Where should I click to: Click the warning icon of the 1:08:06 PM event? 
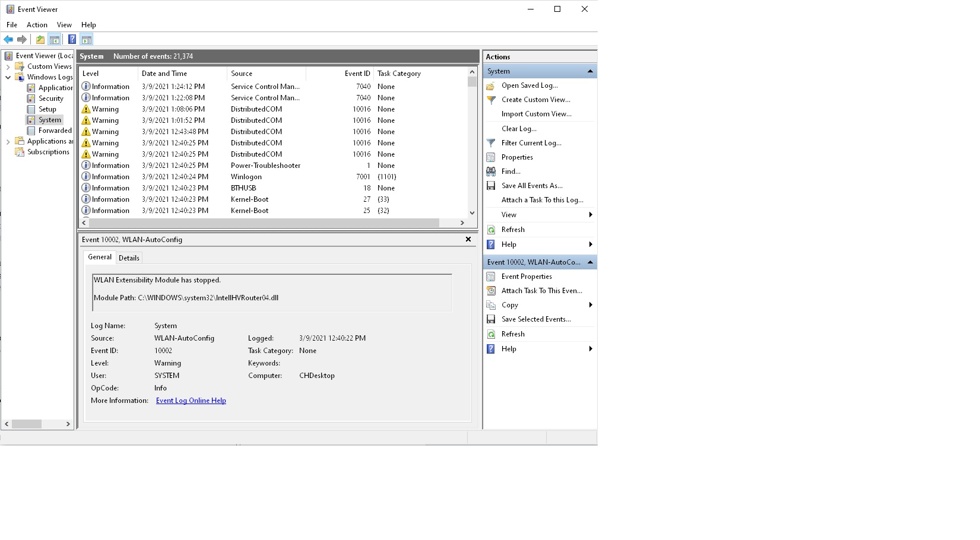[86, 109]
